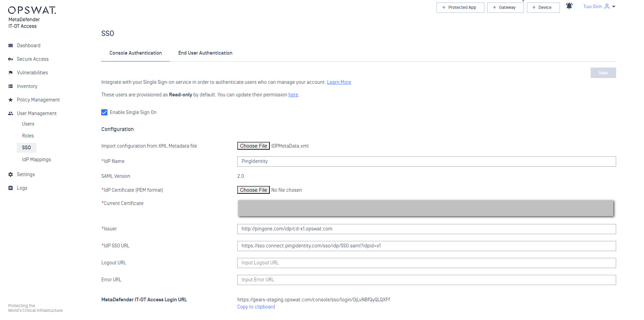
Task: Click the IDPMetaData.xml file name
Action: 290,146
